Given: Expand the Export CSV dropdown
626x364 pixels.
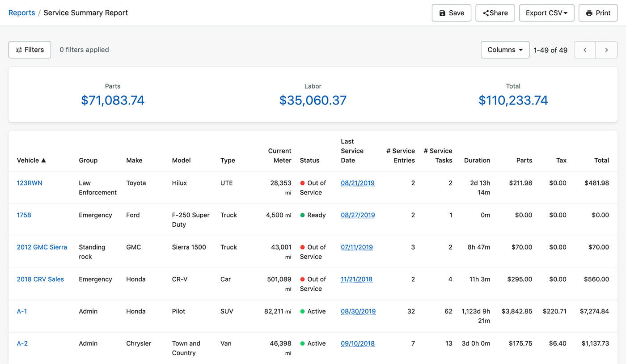Looking at the screenshot, I should click(546, 13).
